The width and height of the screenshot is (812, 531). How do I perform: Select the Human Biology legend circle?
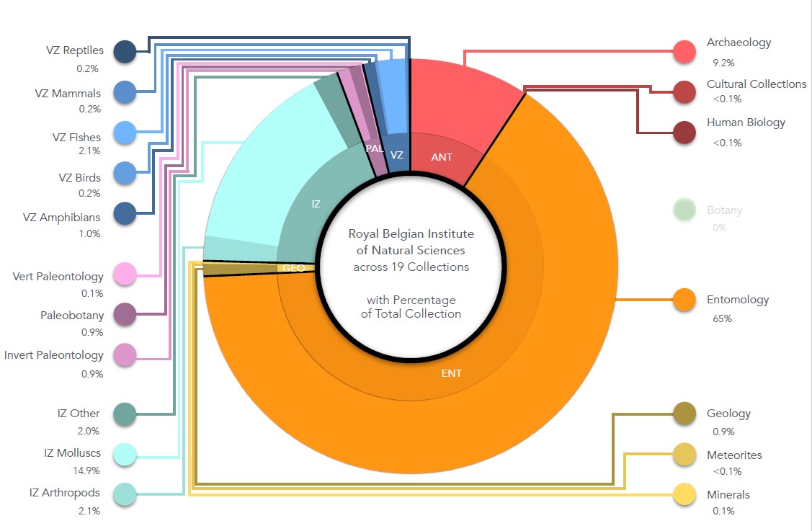[683, 133]
